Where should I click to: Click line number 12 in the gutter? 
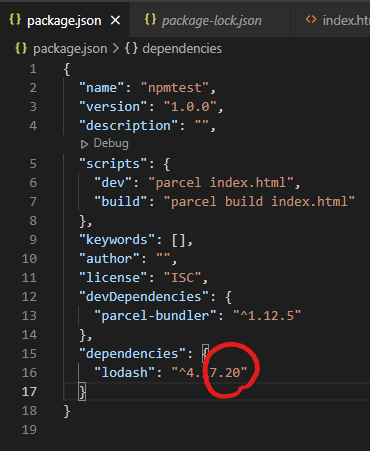pyautogui.click(x=29, y=297)
